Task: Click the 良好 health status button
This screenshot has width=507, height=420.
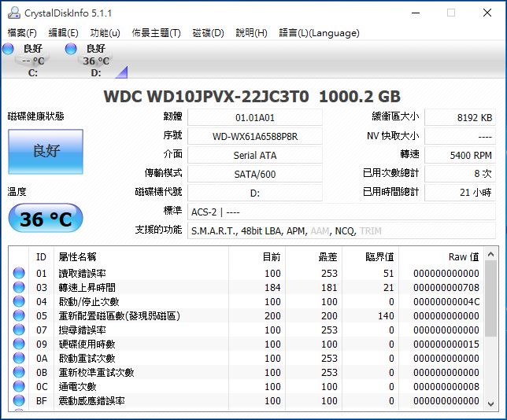Action: 46,152
